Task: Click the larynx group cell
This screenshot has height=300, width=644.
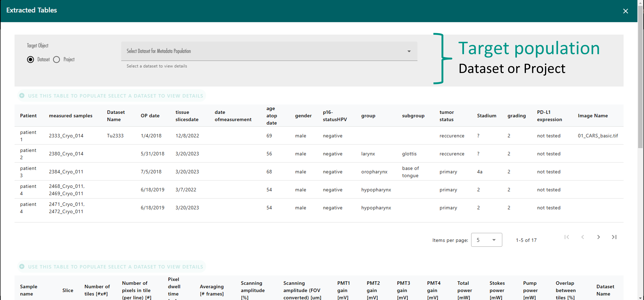Action: (368, 154)
